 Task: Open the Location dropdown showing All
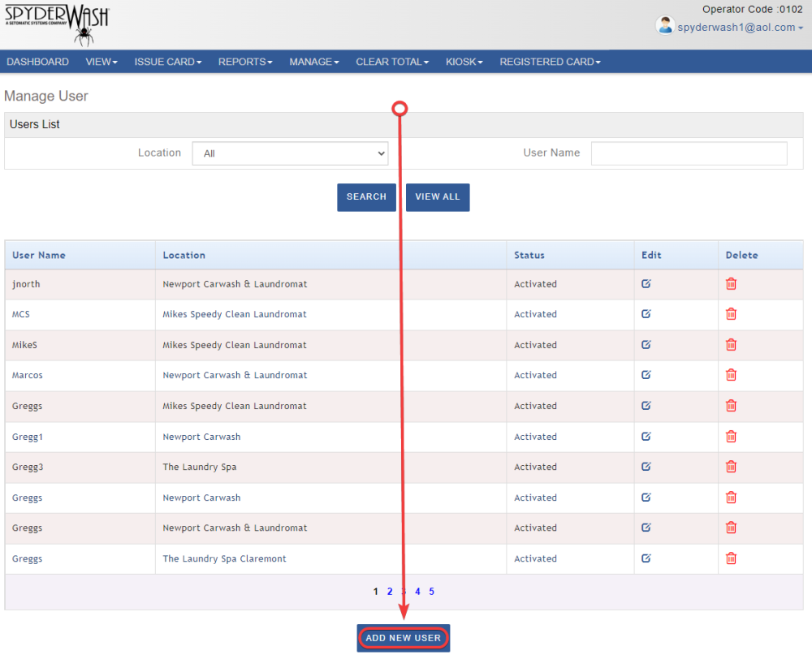point(290,153)
